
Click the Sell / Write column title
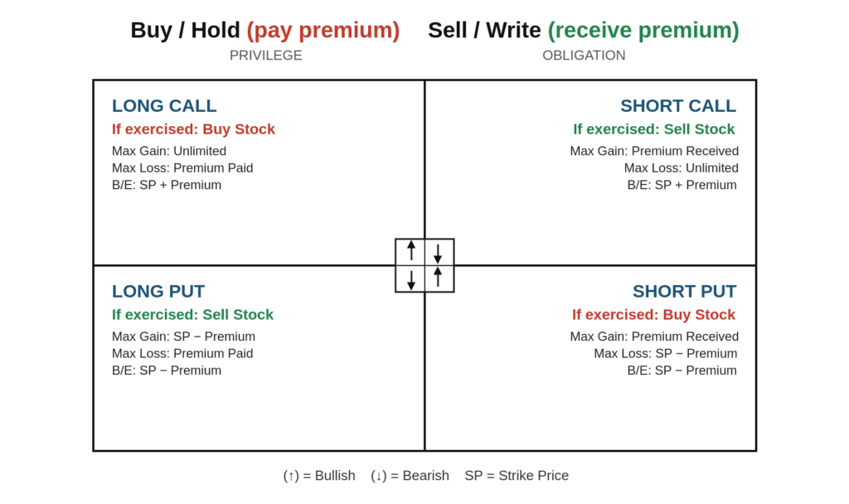coord(583,30)
